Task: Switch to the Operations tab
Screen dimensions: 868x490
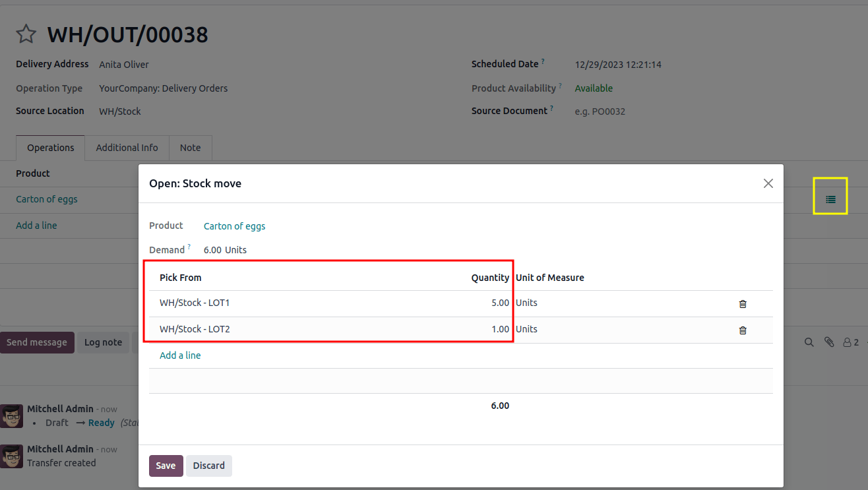Action: (x=50, y=148)
